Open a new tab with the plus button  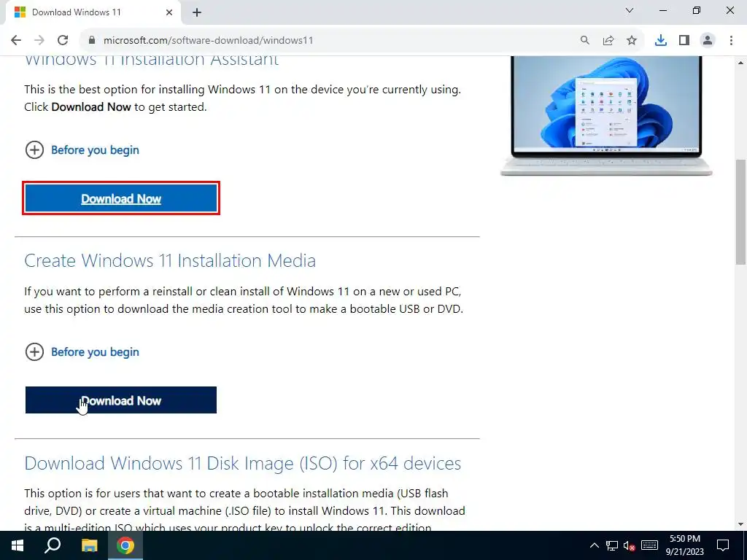coord(197,13)
